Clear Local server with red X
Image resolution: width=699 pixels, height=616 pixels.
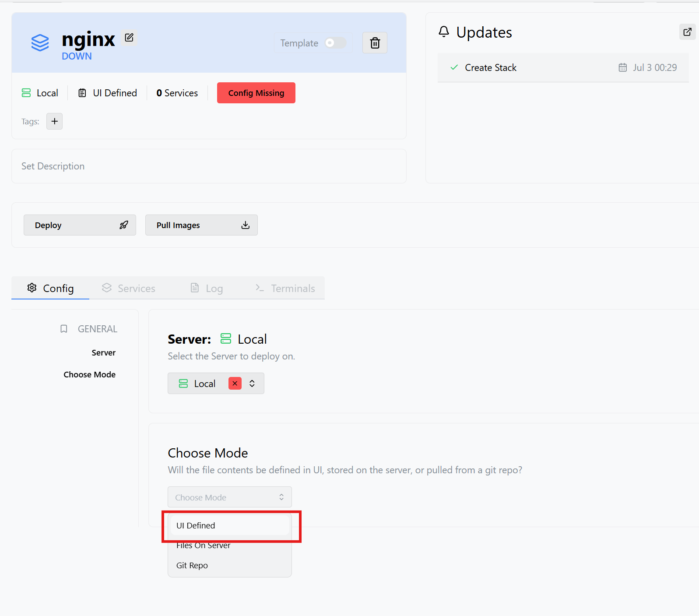pyautogui.click(x=235, y=384)
